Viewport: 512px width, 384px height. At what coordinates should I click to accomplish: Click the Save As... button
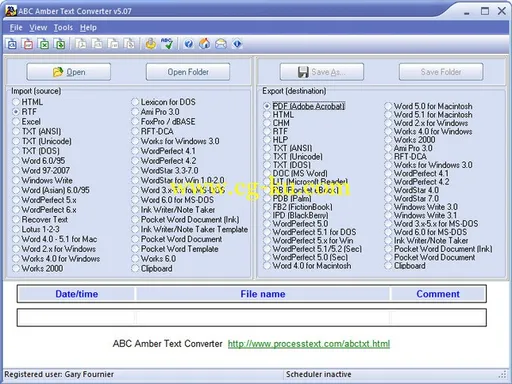[322, 72]
